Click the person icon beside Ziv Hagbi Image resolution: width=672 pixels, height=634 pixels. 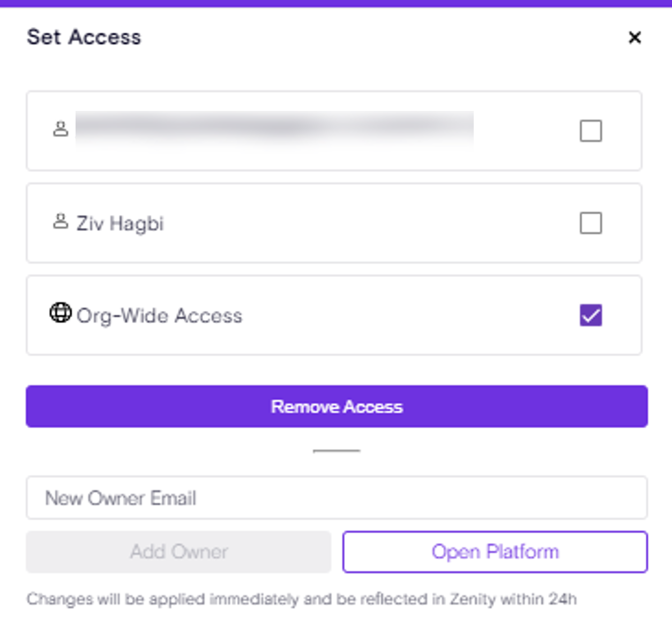(61, 221)
